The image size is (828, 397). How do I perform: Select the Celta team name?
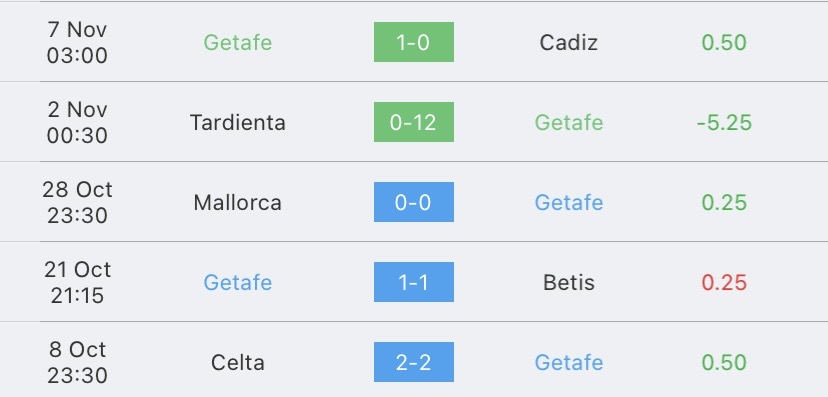click(x=238, y=362)
